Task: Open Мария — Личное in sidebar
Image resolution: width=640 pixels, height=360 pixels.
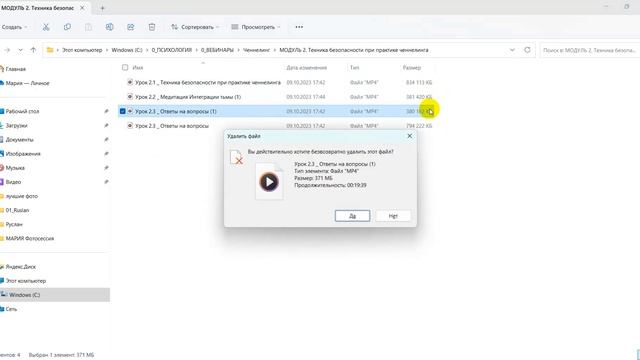Action: tap(27, 83)
